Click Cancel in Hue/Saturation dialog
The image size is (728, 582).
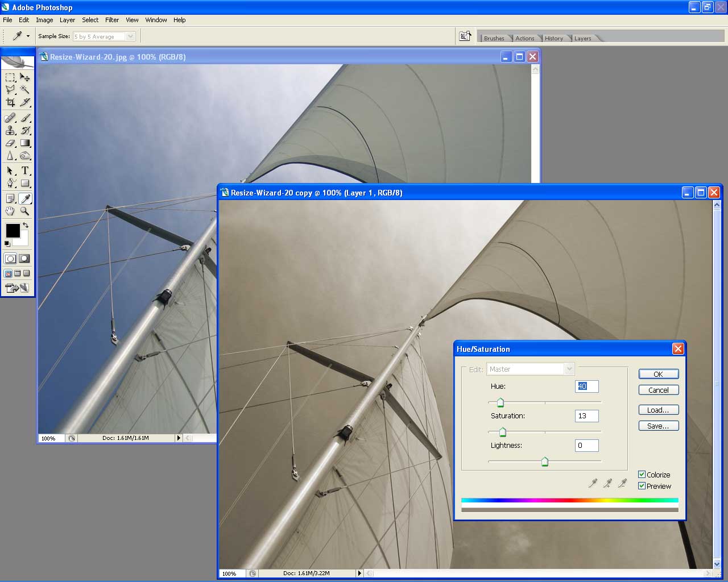click(x=659, y=390)
